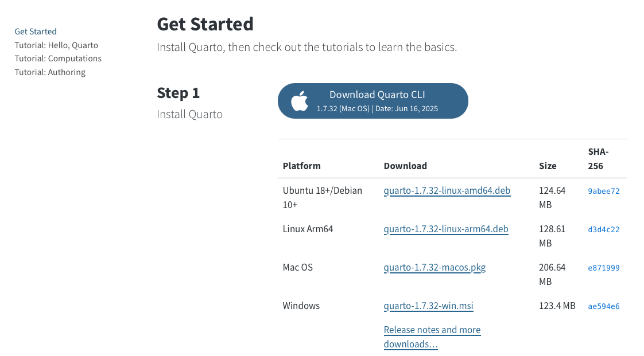Click the Download column header
Image resolution: width=644 pixels, height=356 pixels.
point(405,166)
